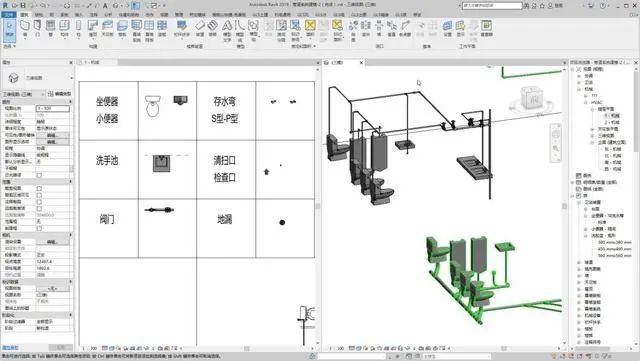Image resolution: width=640 pixels, height=361 pixels.
Task: Select the Curtain Grid tool
Action: coord(149,30)
